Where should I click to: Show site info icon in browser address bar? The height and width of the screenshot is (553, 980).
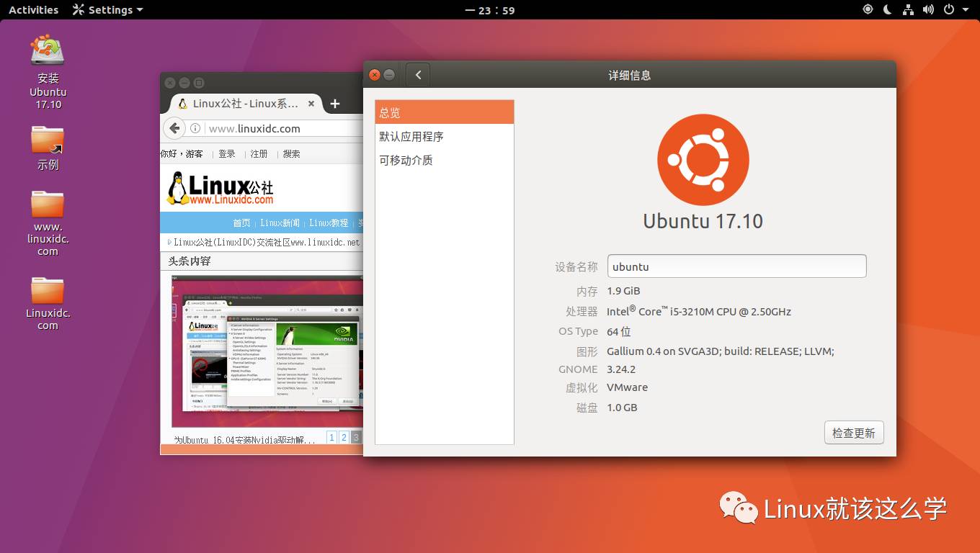coord(195,128)
